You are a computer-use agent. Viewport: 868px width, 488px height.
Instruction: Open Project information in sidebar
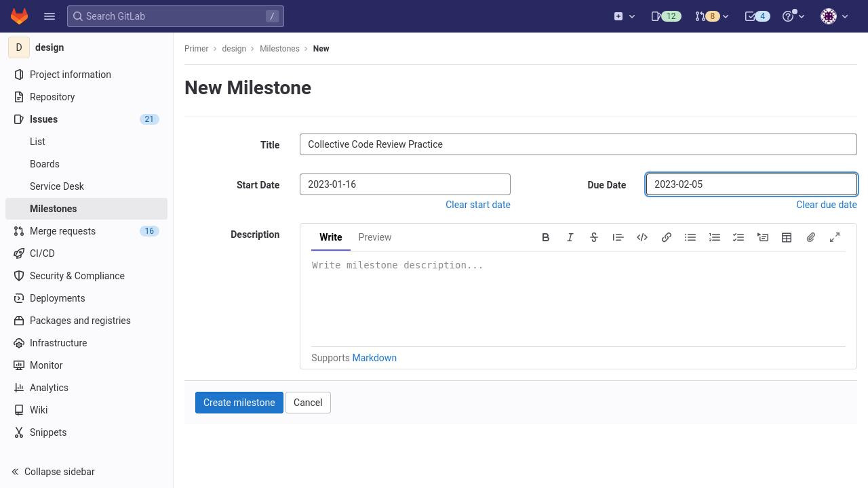coord(86,75)
